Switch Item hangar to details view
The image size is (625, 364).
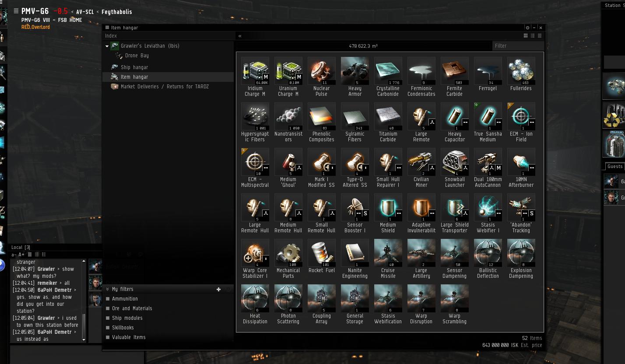click(x=533, y=36)
